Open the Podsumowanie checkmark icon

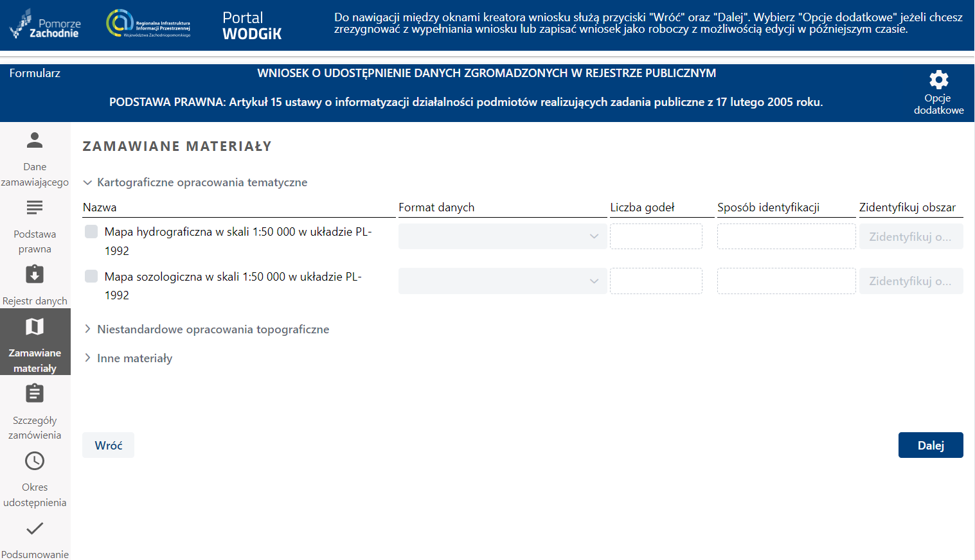coord(34,528)
